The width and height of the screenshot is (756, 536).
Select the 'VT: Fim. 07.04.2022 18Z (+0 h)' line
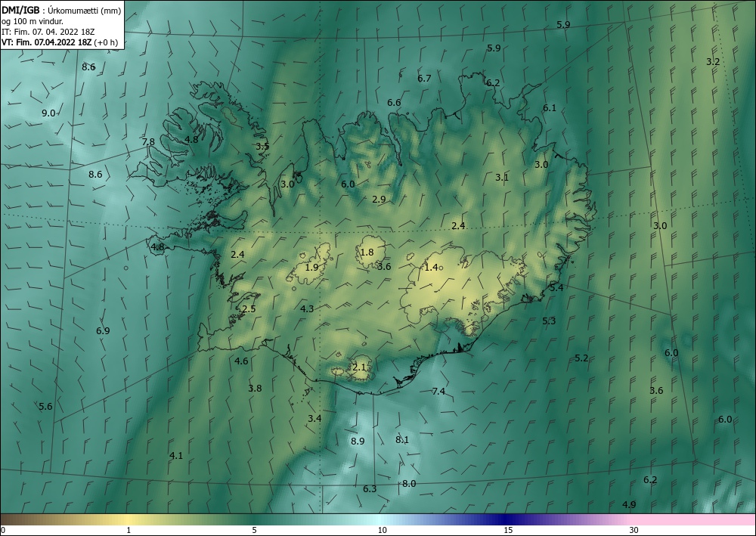click(60, 42)
